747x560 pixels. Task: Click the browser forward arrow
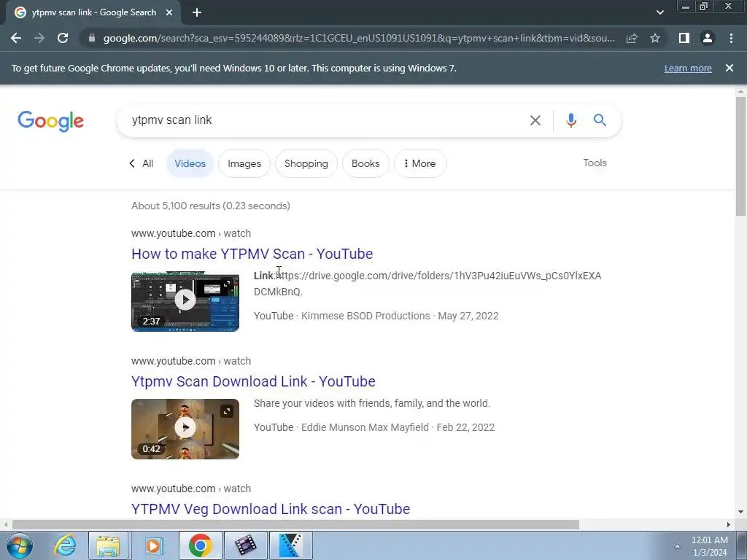(x=39, y=38)
